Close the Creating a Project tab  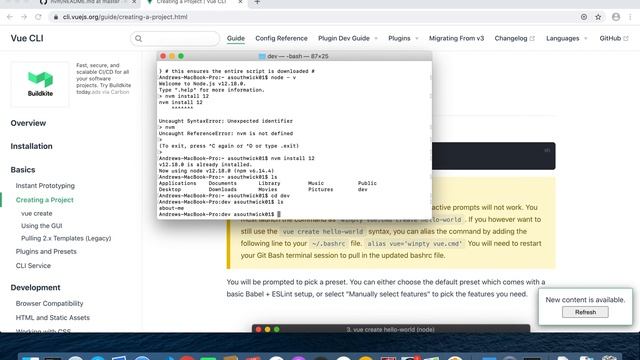coord(240,2)
